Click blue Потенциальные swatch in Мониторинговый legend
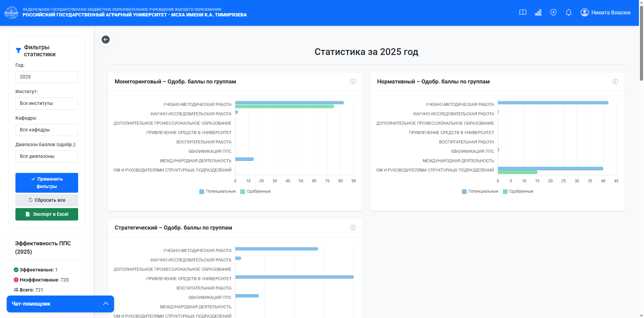The width and height of the screenshot is (644, 318). (202, 192)
